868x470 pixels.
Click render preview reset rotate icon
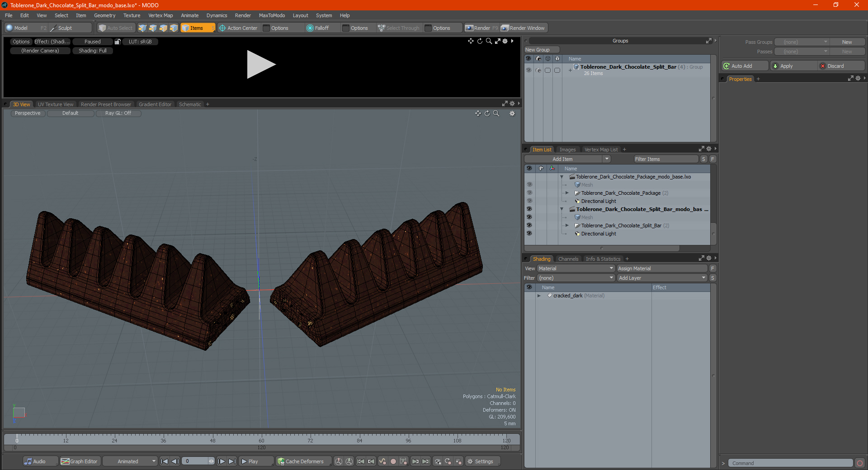click(x=480, y=41)
